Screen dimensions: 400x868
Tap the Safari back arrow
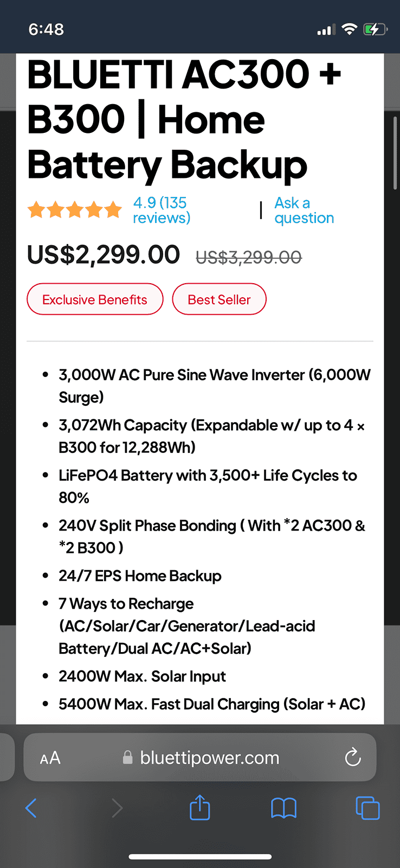point(31,808)
